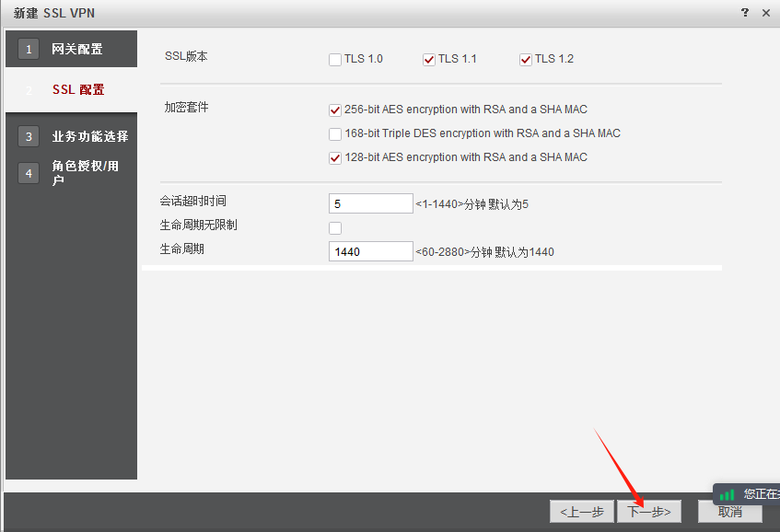The image size is (780, 532).
Task: Click the step 4 numbered badge icon
Action: [x=28, y=172]
